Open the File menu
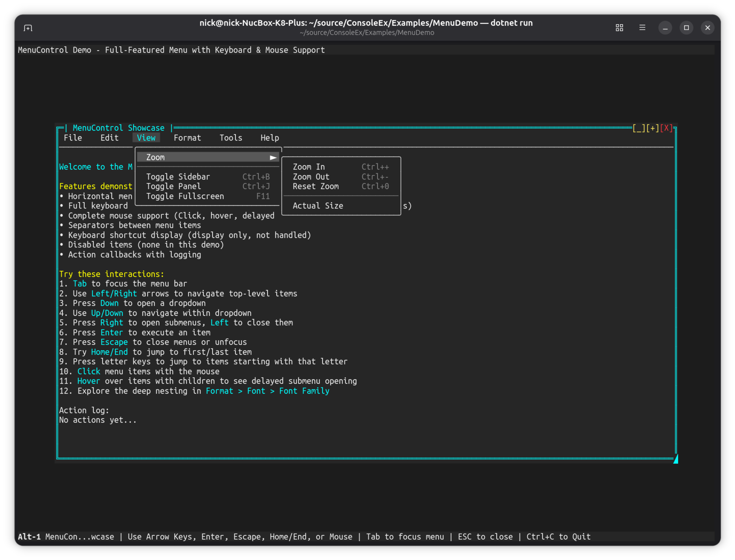The height and width of the screenshot is (560, 735). tap(73, 138)
